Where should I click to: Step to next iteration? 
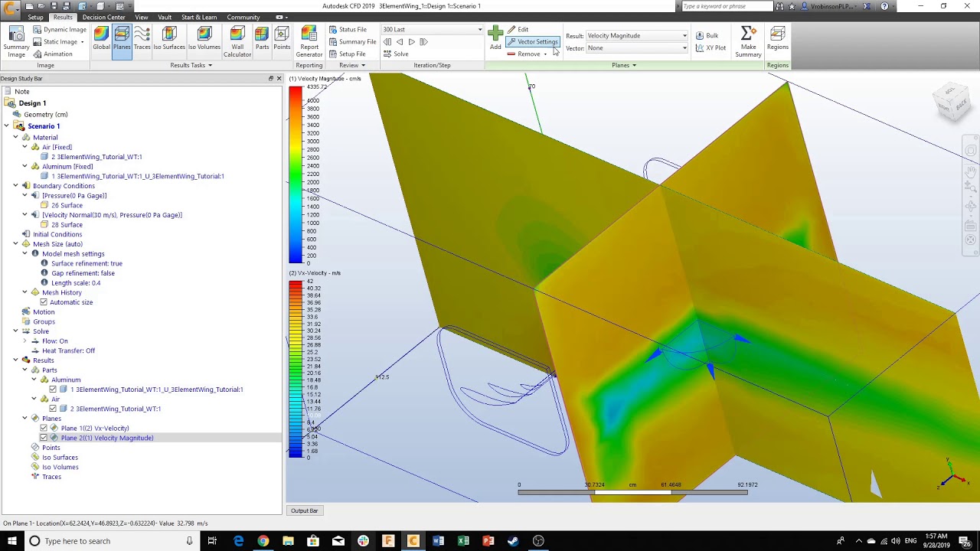(x=411, y=42)
